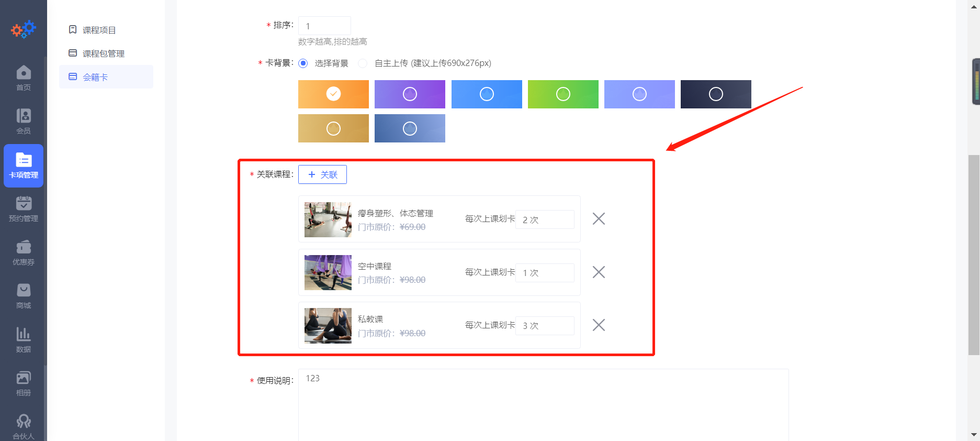Pick the green card background

[x=563, y=94]
